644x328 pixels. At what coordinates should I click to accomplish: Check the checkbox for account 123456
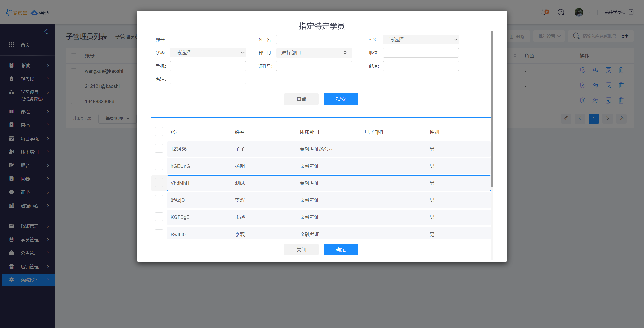tap(159, 149)
